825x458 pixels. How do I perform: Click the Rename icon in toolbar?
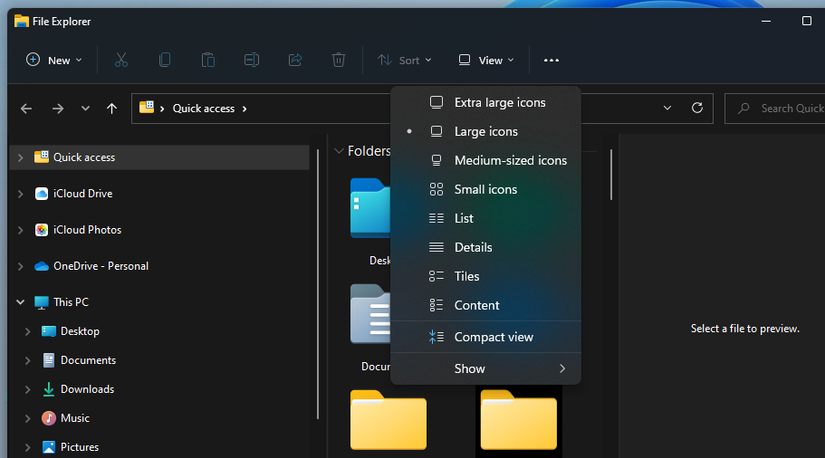[x=252, y=60]
